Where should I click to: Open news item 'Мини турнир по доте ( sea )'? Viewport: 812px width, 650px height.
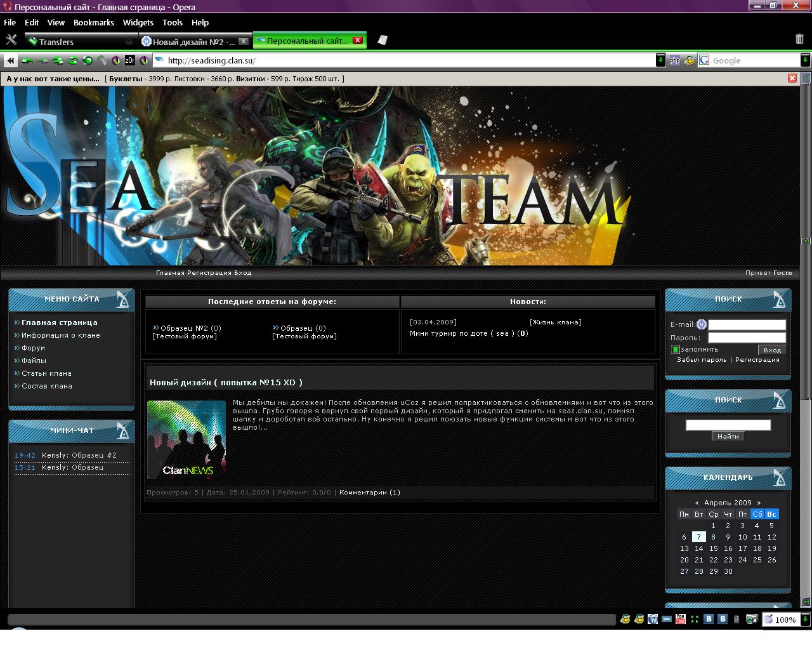(461, 333)
